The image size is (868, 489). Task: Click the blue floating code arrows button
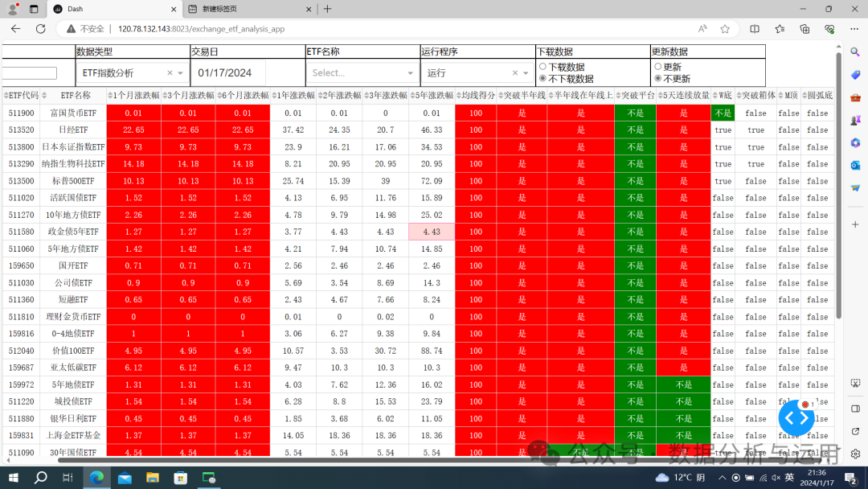tap(796, 419)
